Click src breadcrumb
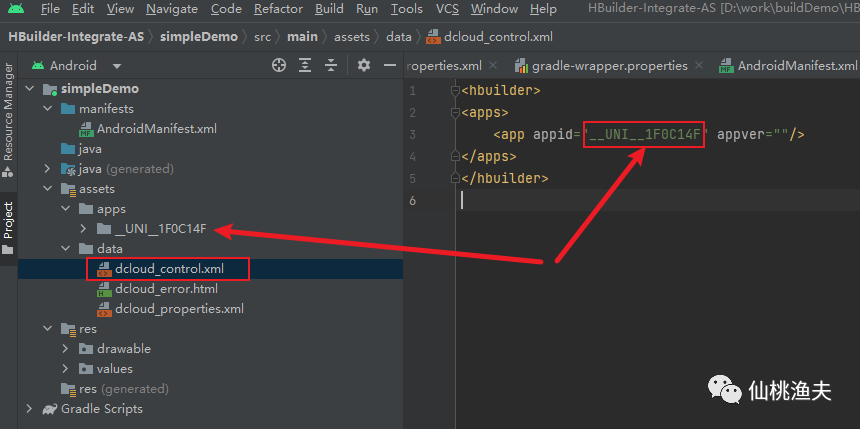The width and height of the screenshot is (860, 429). tap(263, 37)
